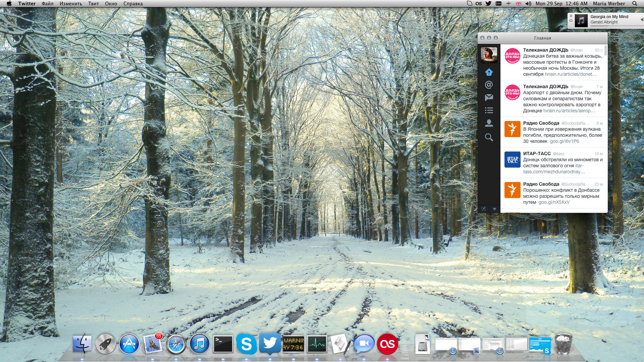Open input language flag menu
Image resolution: width=644 pixels, height=362 pixels.
[518, 4]
